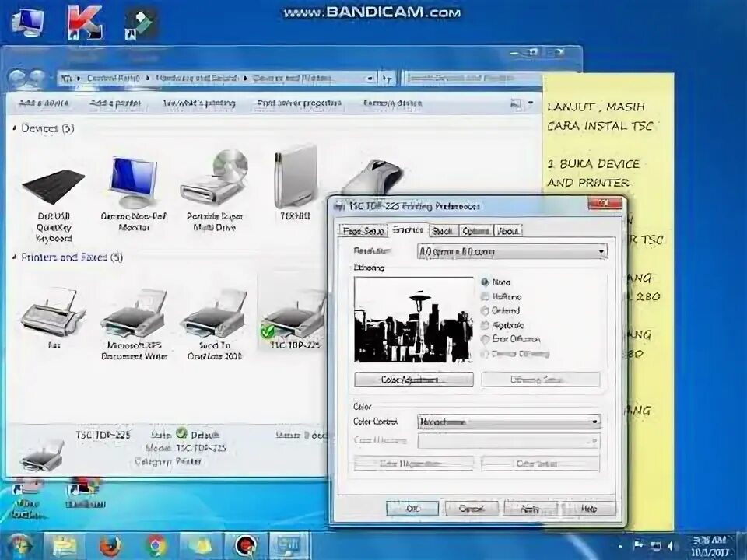Open Print server properties

coord(299,103)
